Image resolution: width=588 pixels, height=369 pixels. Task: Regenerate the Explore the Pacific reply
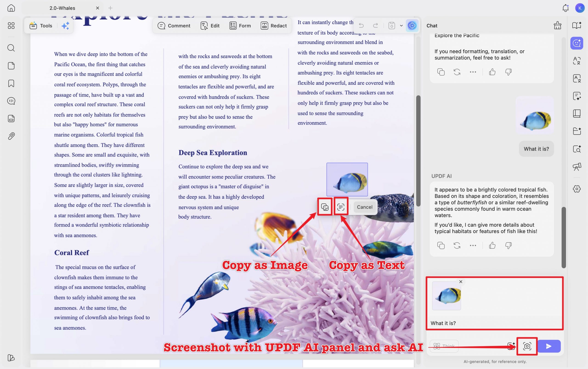click(x=457, y=72)
